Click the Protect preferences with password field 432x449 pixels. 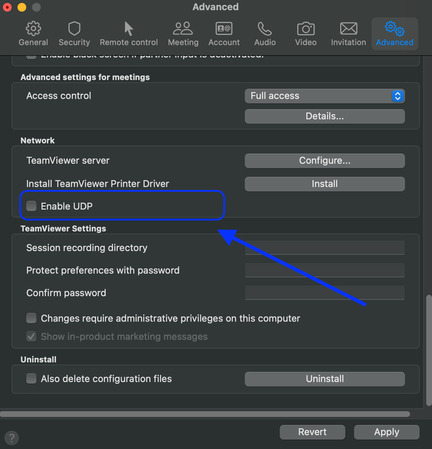coord(325,270)
